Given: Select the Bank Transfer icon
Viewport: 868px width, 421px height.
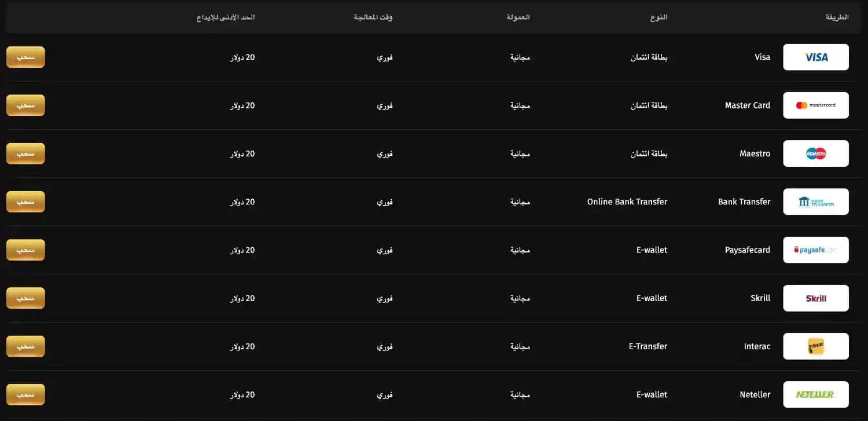Looking at the screenshot, I should [x=815, y=202].
